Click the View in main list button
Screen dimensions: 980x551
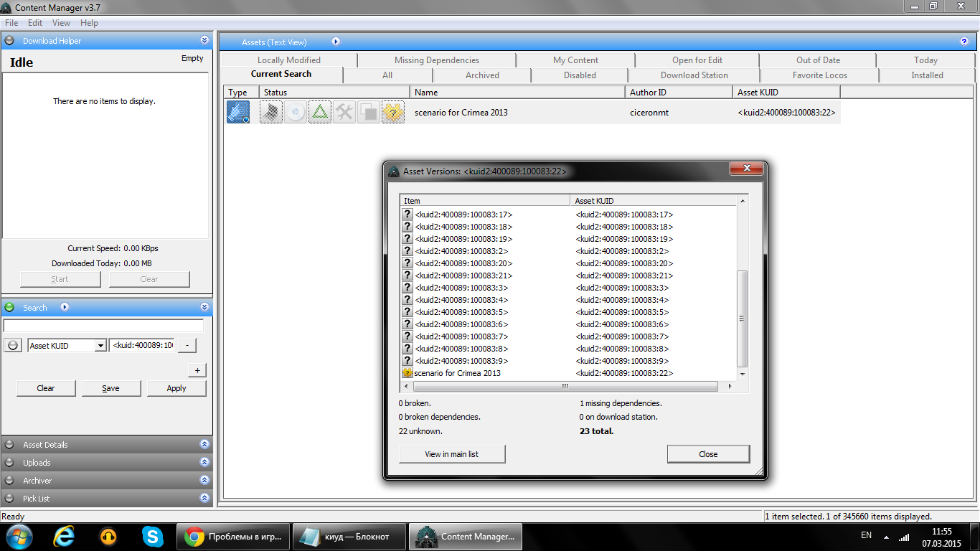452,454
